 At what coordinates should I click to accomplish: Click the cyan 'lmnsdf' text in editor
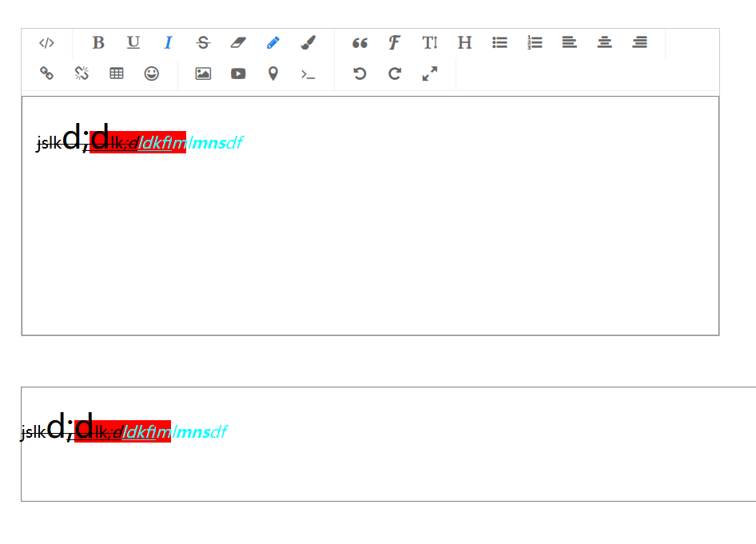click(215, 143)
